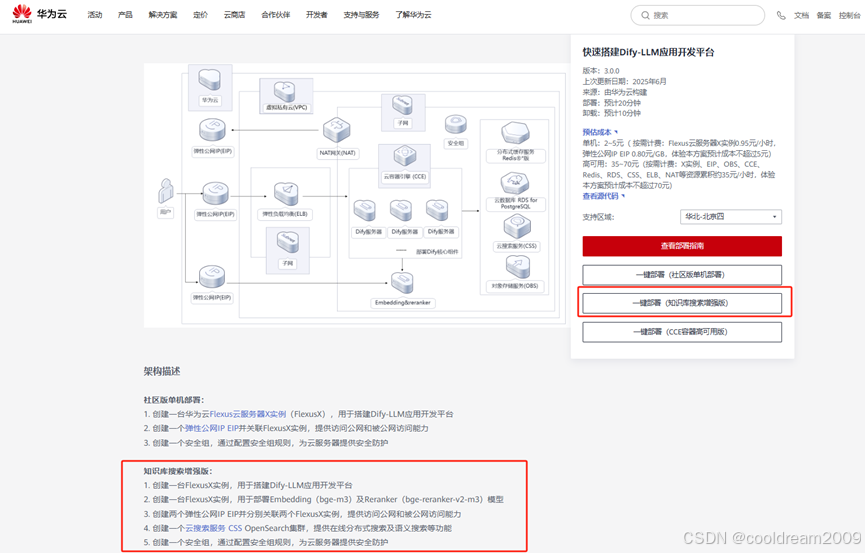This screenshot has width=865, height=553.
Task: Click the architecture diagram's 部署Dify核心组件 label
Action: [437, 252]
